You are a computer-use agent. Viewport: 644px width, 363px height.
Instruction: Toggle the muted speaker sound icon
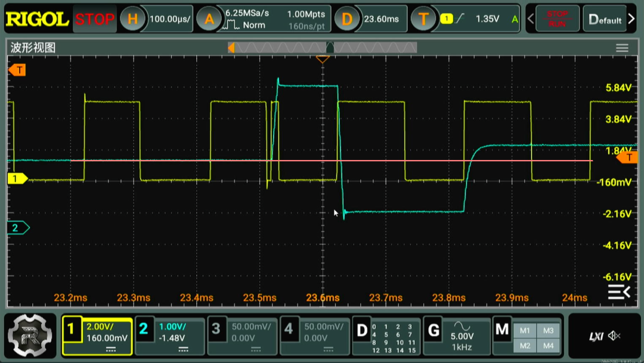[x=614, y=336]
